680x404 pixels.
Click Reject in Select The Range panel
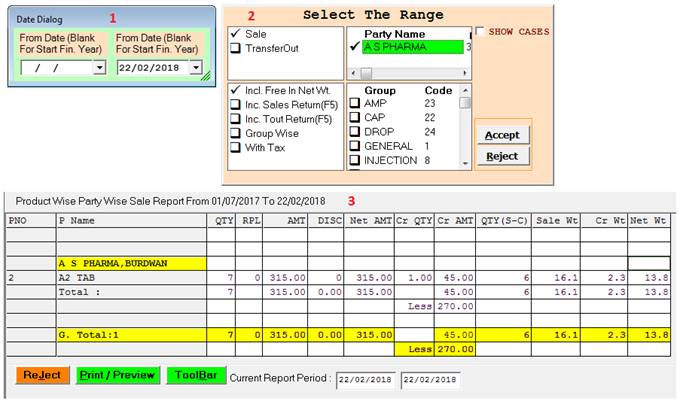click(x=502, y=157)
